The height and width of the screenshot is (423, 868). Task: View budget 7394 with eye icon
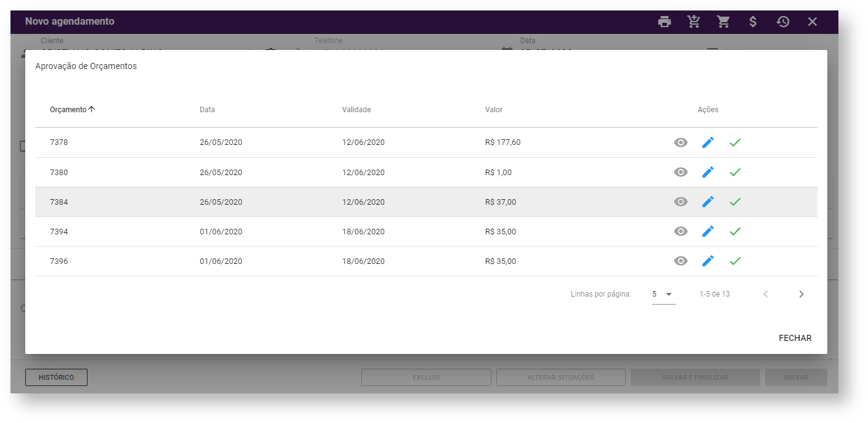coord(681,231)
